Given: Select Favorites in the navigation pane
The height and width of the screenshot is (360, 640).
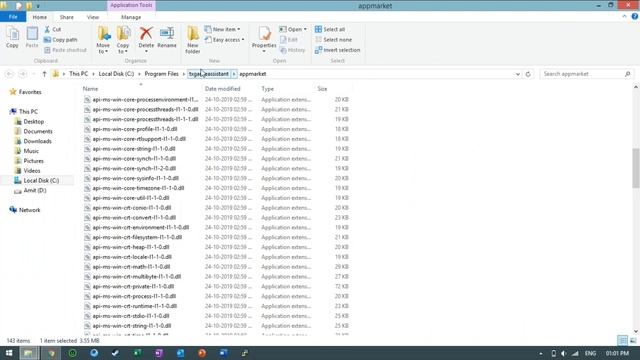Looking at the screenshot, I should [x=30, y=92].
